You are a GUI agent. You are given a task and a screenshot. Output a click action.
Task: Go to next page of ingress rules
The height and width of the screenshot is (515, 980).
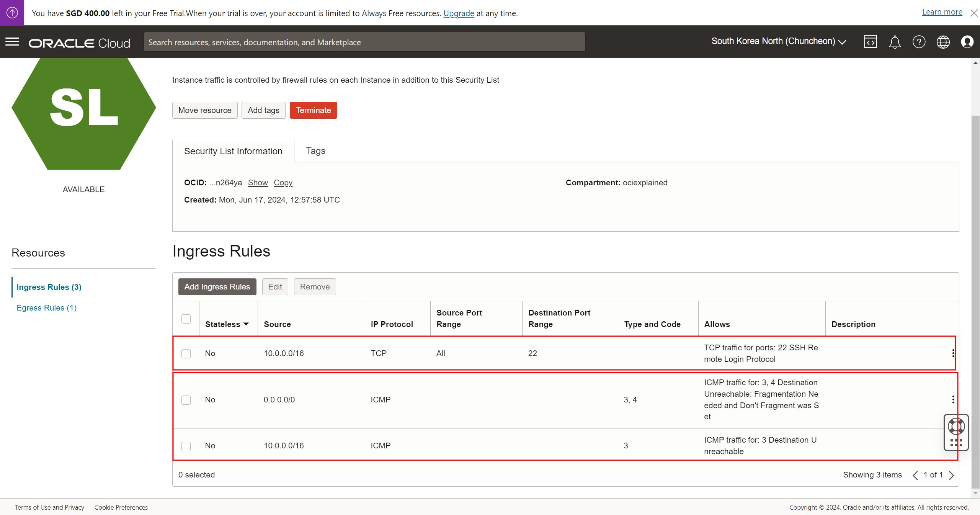(951, 475)
